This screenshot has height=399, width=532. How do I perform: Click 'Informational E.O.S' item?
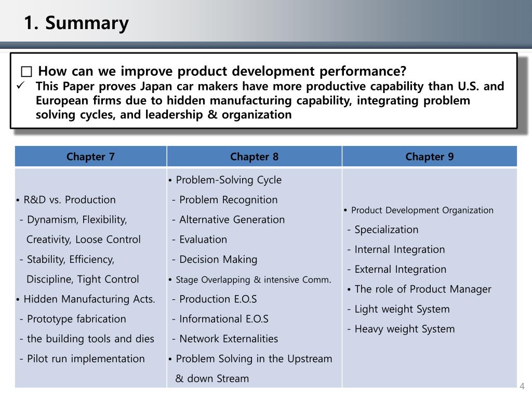coord(224,319)
